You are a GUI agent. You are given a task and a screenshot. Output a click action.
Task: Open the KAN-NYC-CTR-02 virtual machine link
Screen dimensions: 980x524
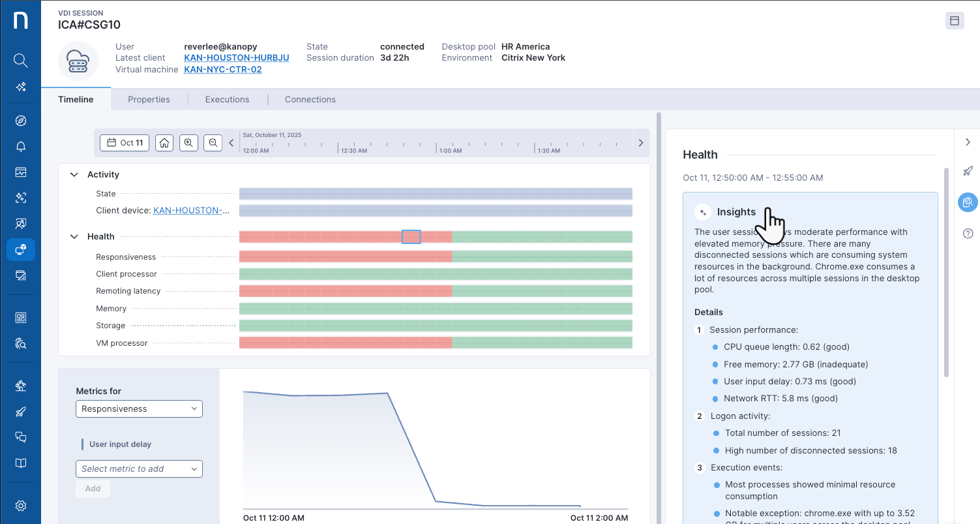coord(223,69)
